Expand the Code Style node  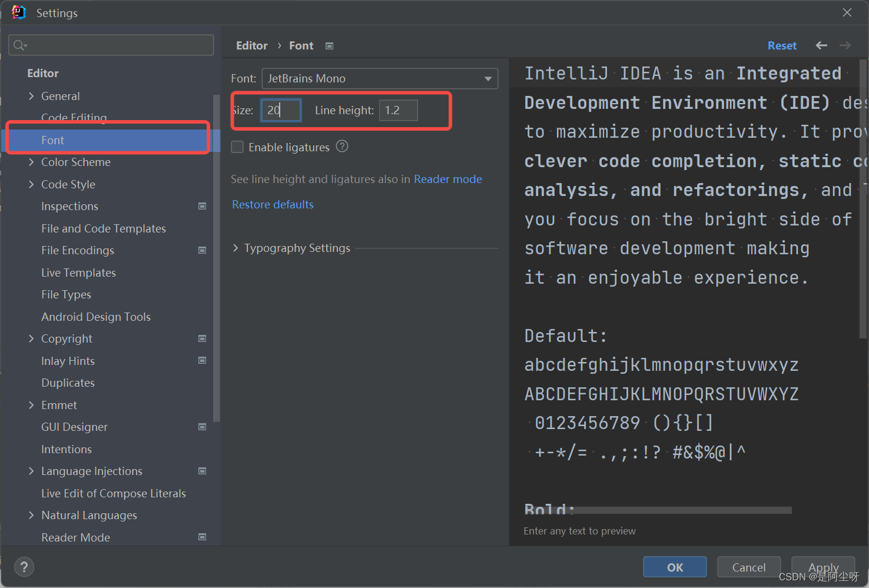pos(32,184)
